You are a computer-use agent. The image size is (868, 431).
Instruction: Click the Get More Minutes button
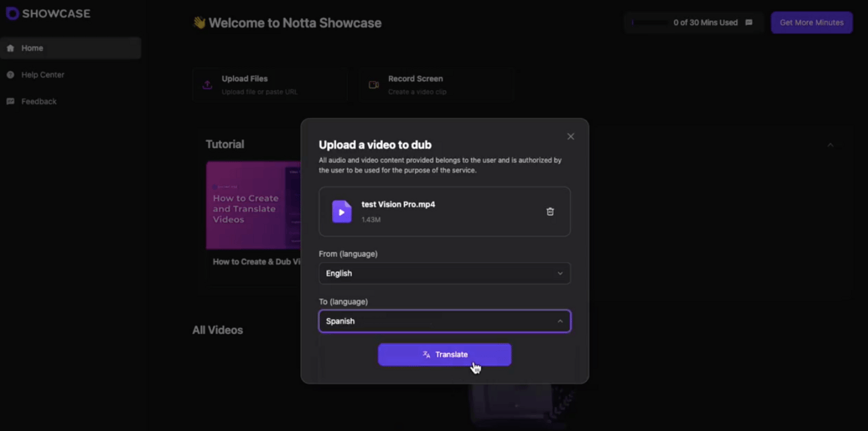pos(812,23)
